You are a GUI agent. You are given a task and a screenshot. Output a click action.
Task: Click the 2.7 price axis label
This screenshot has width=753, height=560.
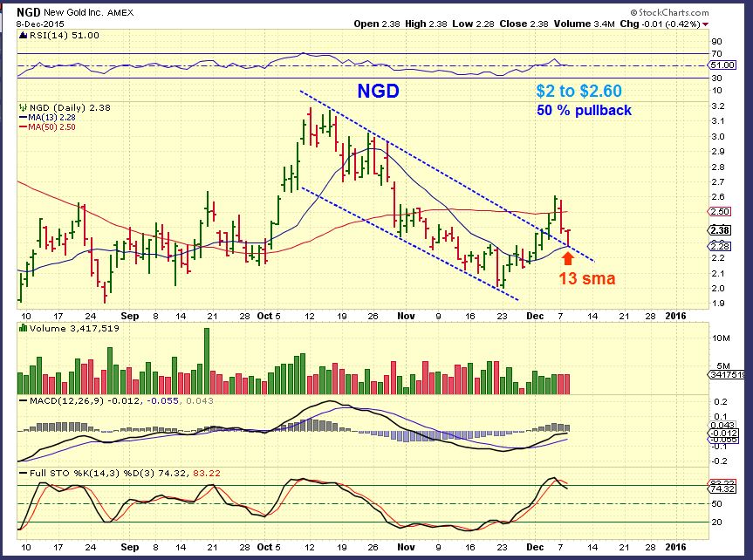(x=718, y=181)
